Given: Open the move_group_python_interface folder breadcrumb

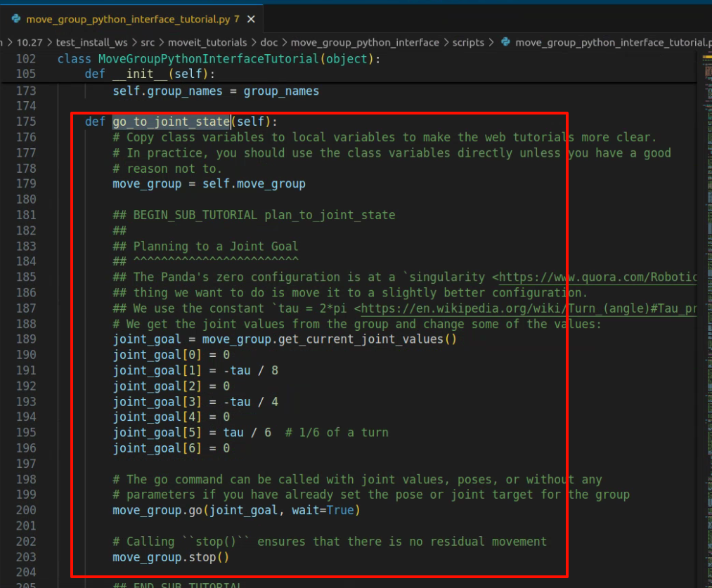Looking at the screenshot, I should click(365, 43).
